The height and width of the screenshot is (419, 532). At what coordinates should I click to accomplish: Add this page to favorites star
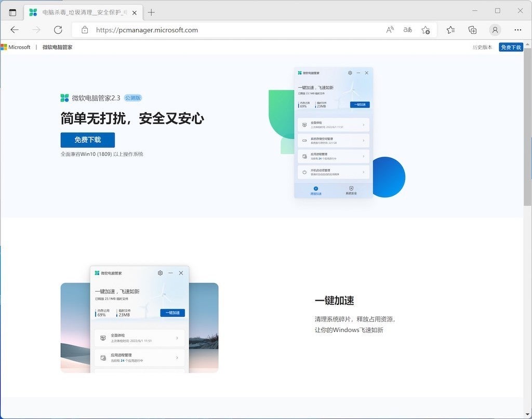(x=425, y=30)
